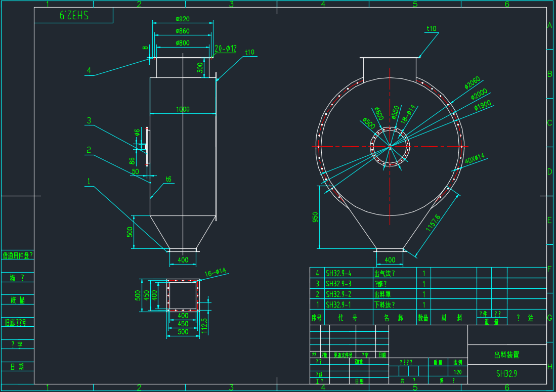Click the 950 vertical dimension
The height and width of the screenshot is (392, 556).
pos(315,217)
